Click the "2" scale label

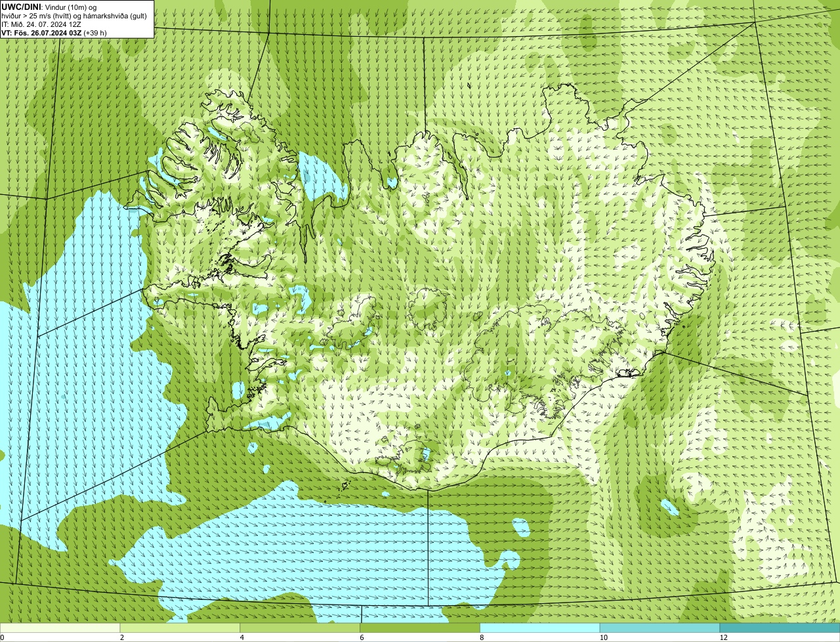tap(121, 637)
